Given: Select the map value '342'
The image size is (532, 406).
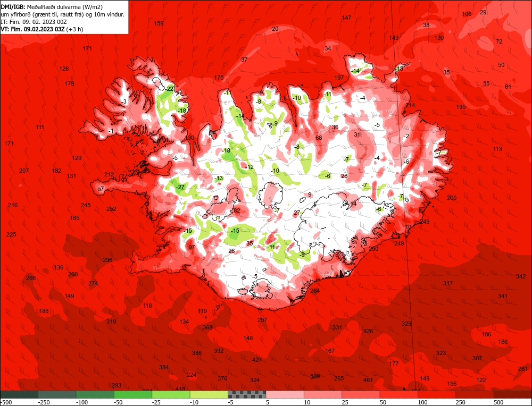Looking at the screenshot, I should [521, 276].
